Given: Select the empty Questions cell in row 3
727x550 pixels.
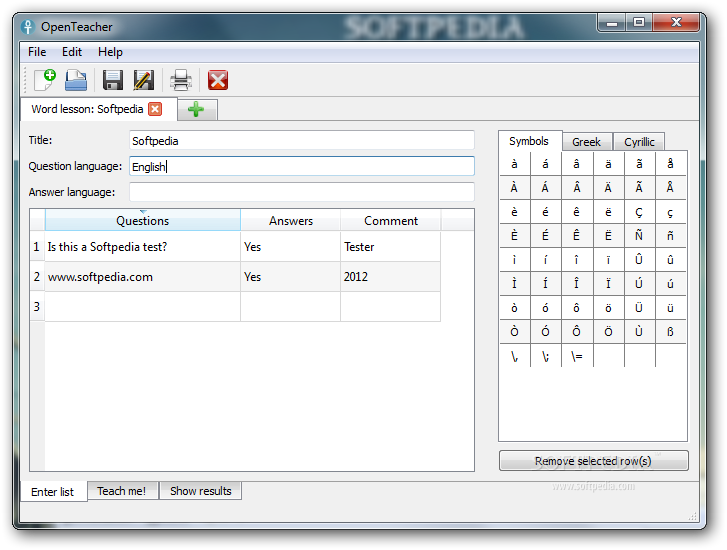Looking at the screenshot, I should point(142,307).
